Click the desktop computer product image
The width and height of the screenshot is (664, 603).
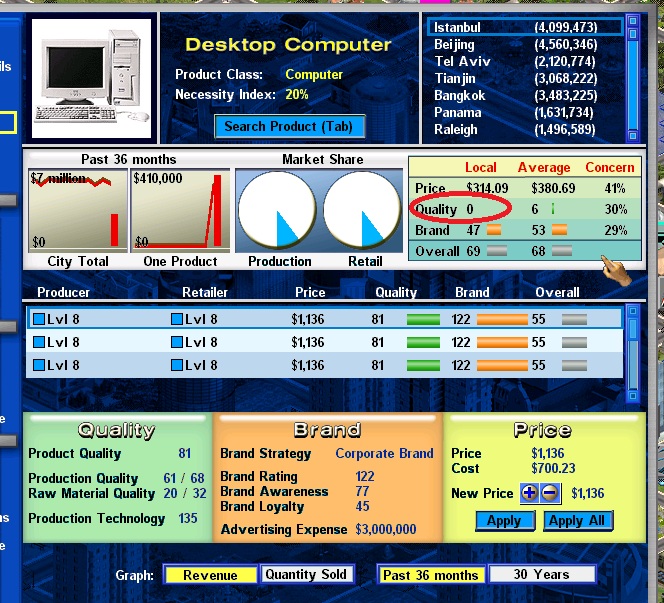point(91,78)
